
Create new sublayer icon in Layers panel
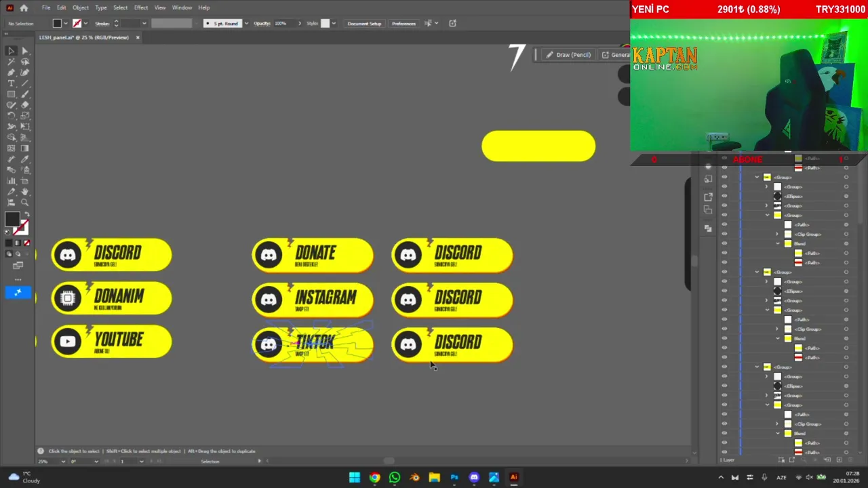pos(829,460)
